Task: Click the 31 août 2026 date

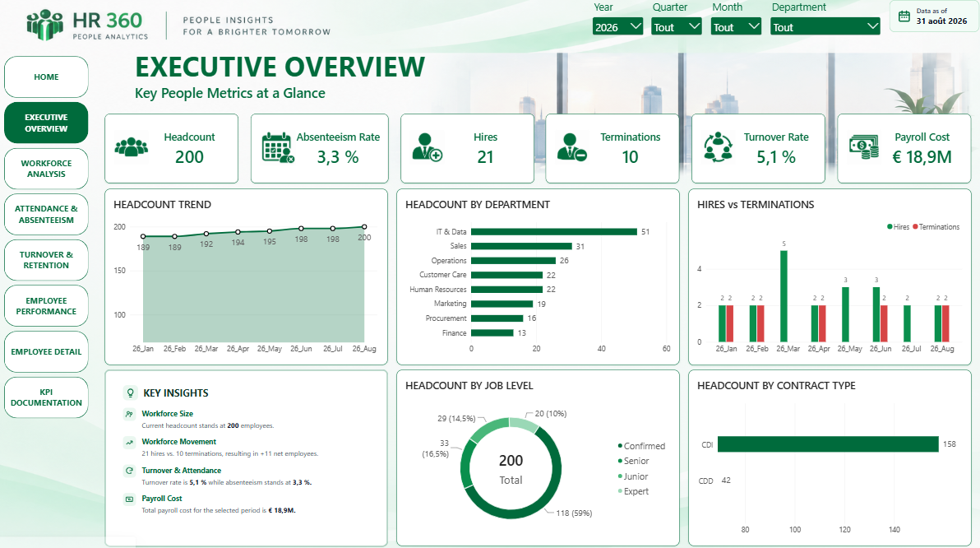Action: (x=941, y=21)
